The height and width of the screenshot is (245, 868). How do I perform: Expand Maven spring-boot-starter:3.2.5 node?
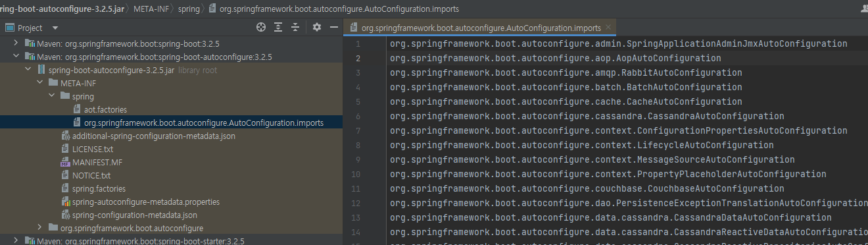(x=16, y=241)
